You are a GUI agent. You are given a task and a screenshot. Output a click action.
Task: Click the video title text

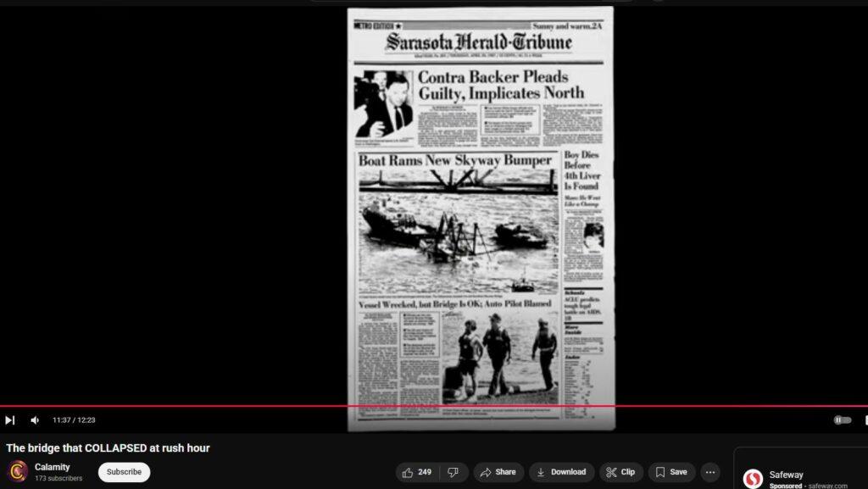108,448
